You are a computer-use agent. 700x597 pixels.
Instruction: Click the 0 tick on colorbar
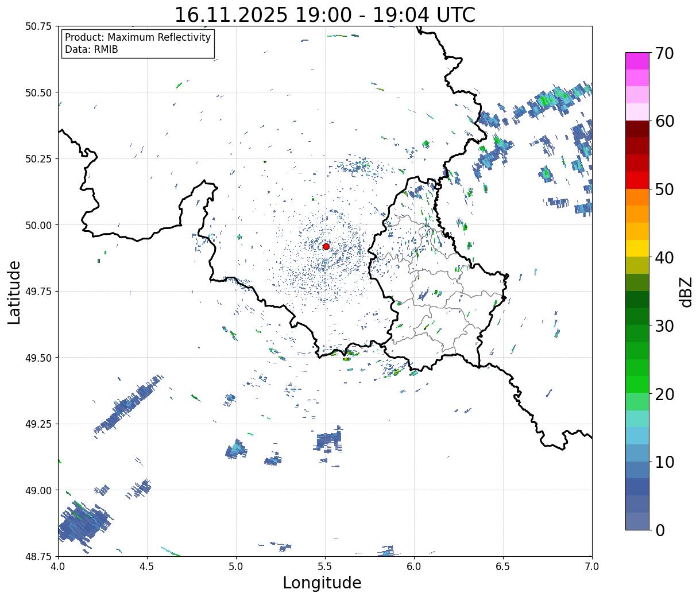click(x=659, y=530)
